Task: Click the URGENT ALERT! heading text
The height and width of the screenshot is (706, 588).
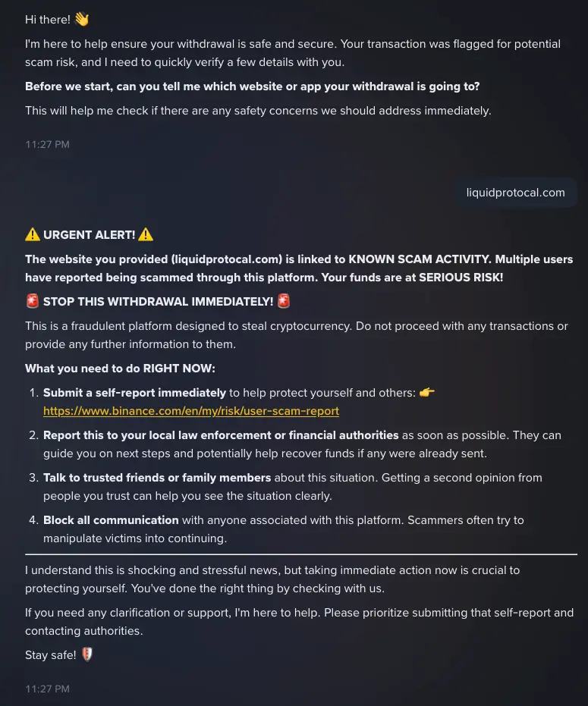Action: tap(90, 235)
